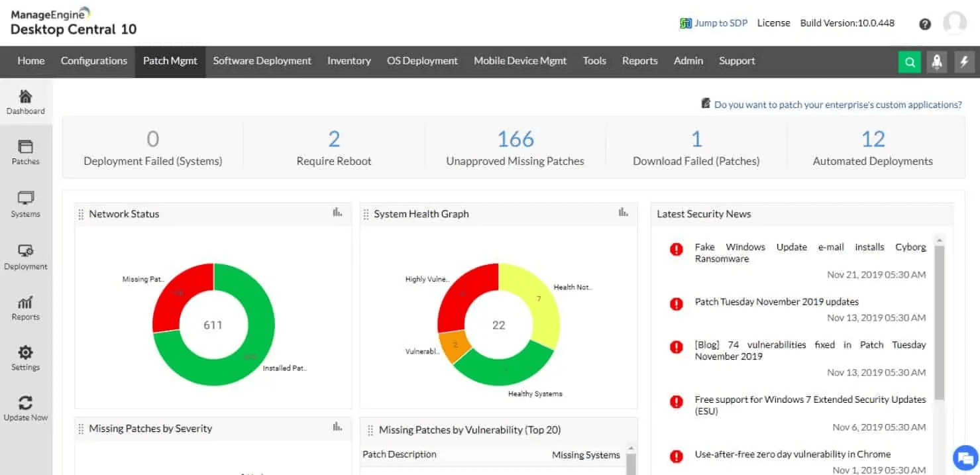Click the lightning bolt quick actions icon
Screen dimensions: 980x475
point(964,62)
